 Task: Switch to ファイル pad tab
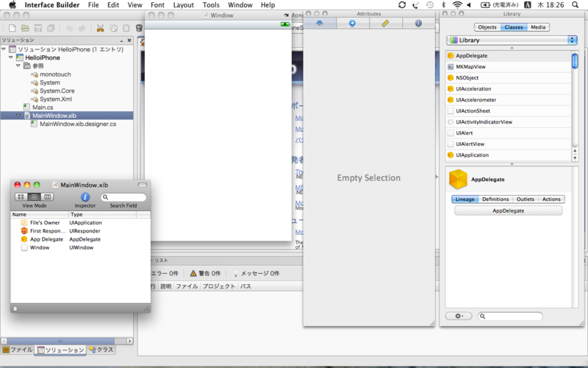[x=18, y=350]
